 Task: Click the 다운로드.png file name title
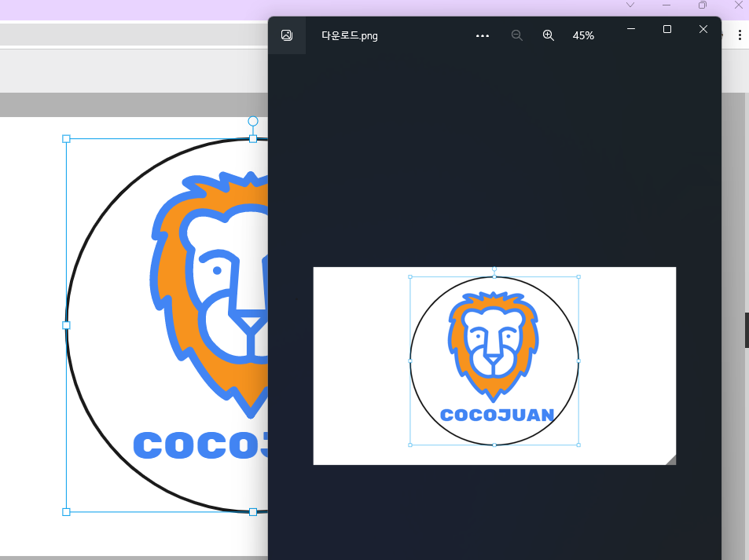350,36
